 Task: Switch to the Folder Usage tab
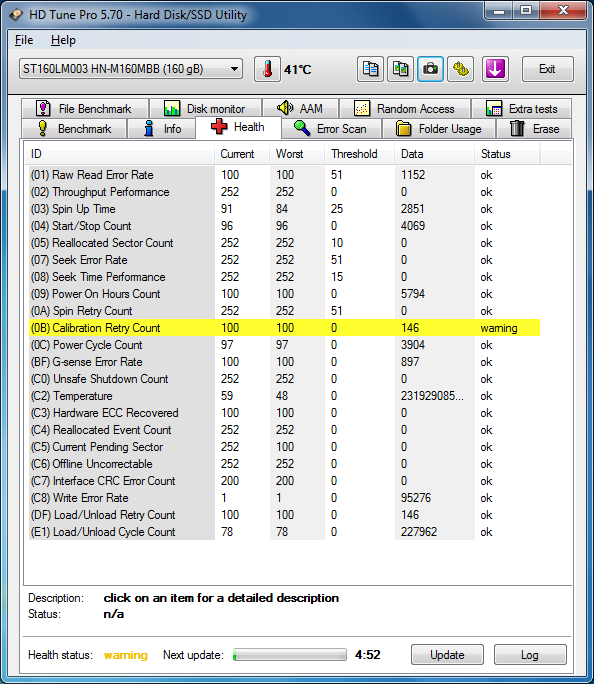[439, 129]
